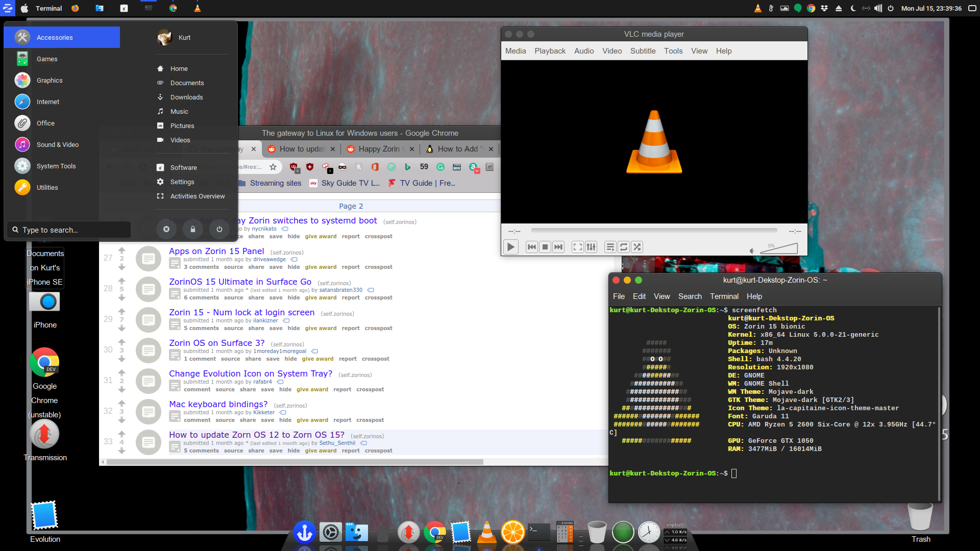
Task: Click the power off icon in menu
Action: (x=219, y=230)
